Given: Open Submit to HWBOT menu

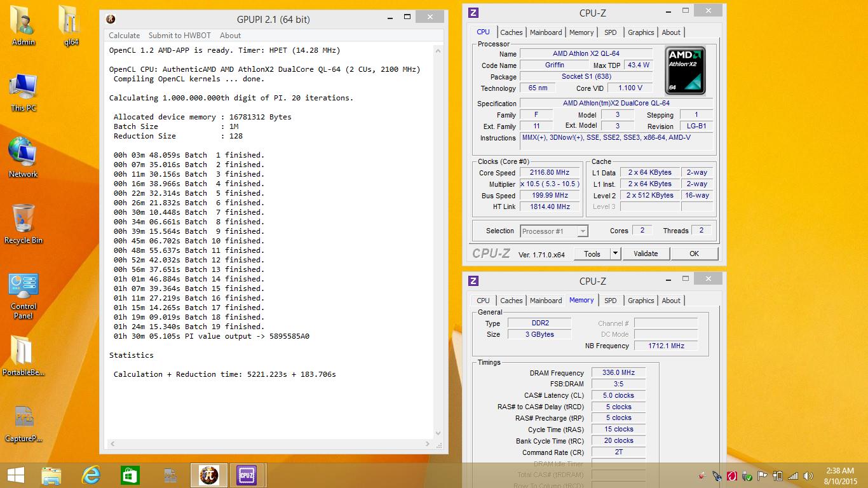Looking at the screenshot, I should pos(181,36).
